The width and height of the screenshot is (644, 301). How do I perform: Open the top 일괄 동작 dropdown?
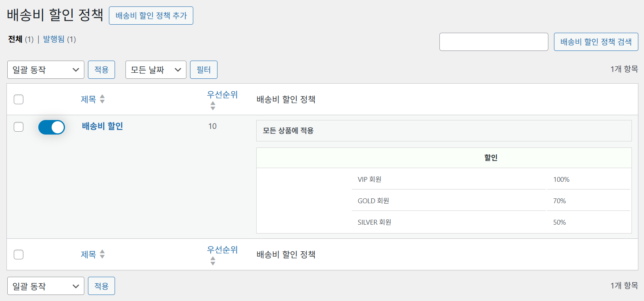[46, 70]
